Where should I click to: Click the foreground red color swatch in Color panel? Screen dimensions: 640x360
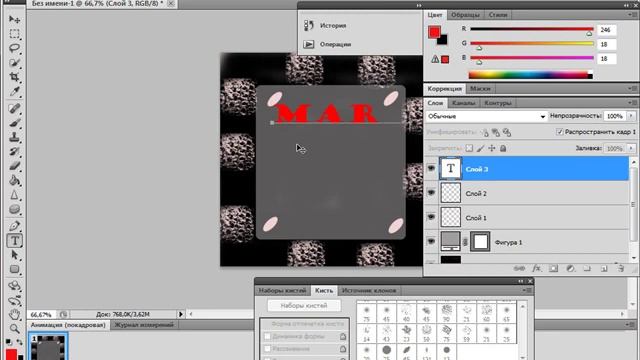(434, 32)
